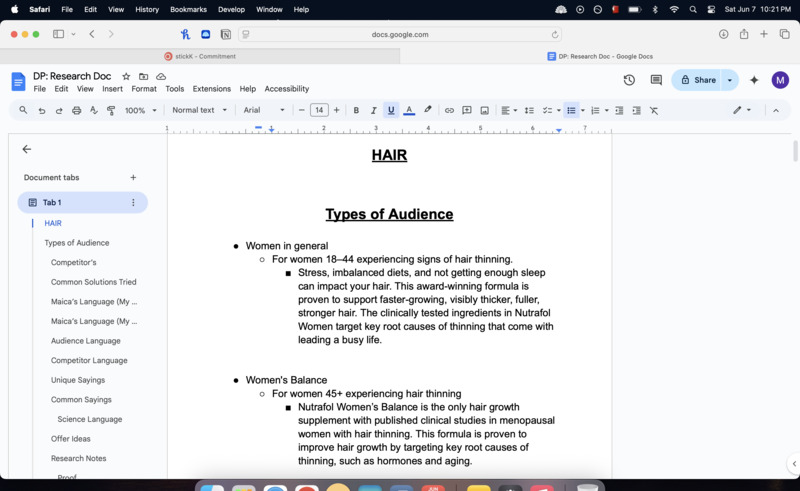The image size is (800, 491).
Task: Ask Gemini with the sparkle icon
Action: (x=754, y=80)
